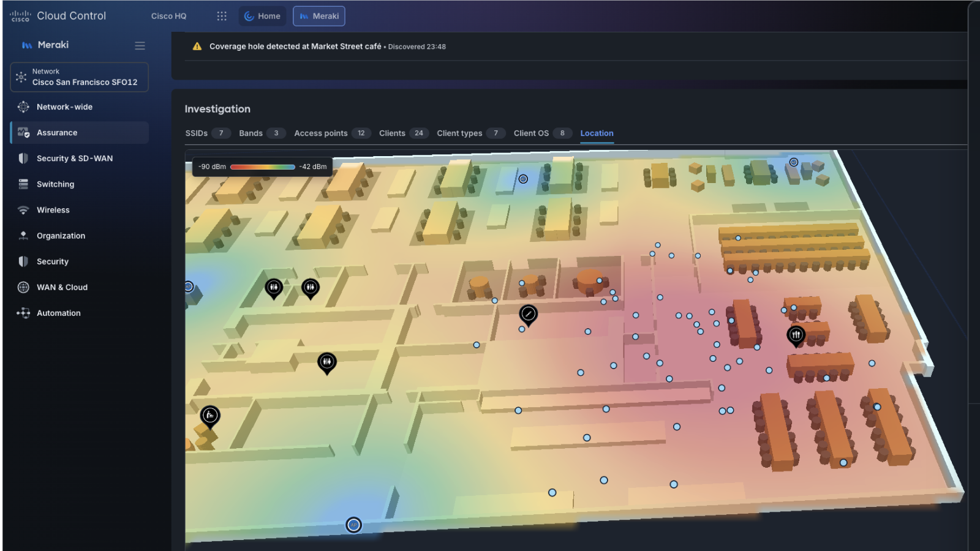Viewport: 980px width, 551px height.
Task: Click the Network-wide globe icon
Action: click(23, 107)
